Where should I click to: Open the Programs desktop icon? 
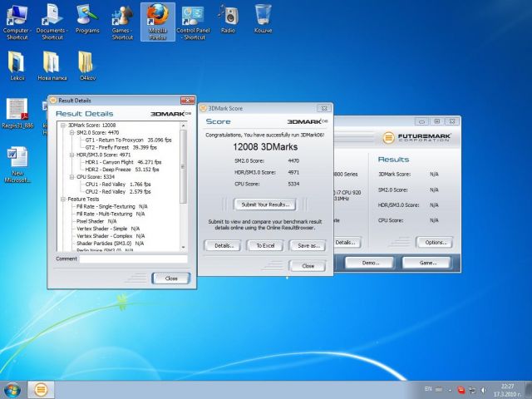(x=87, y=18)
